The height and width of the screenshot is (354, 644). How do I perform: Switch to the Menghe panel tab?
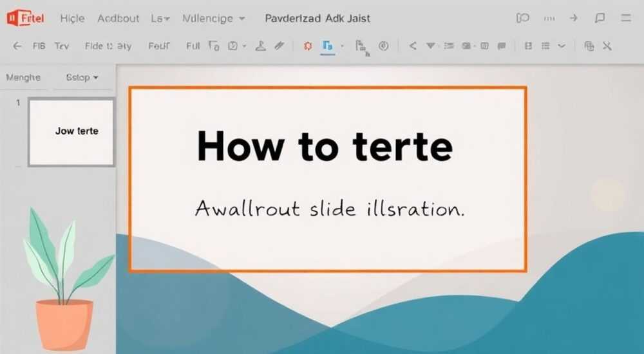[23, 77]
